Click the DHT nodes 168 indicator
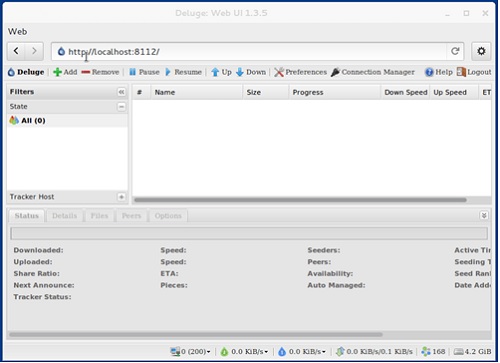The height and width of the screenshot is (363, 500). [x=433, y=352]
